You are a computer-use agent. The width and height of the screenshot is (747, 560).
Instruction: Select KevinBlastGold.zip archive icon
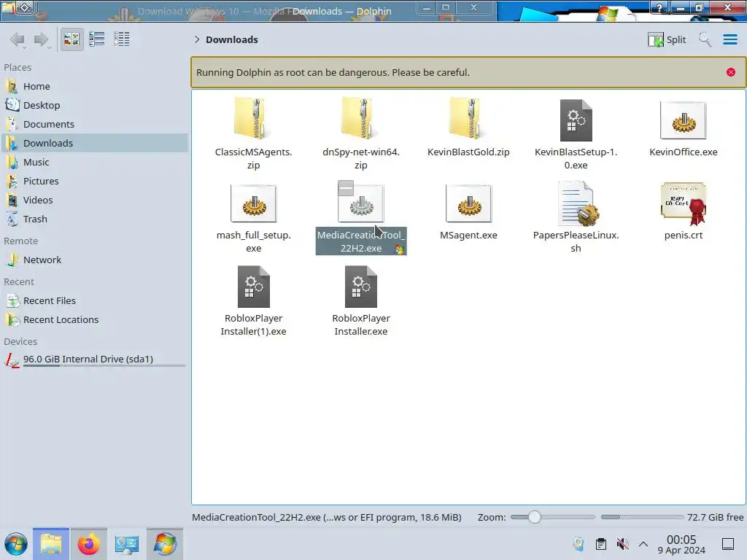tap(468, 119)
